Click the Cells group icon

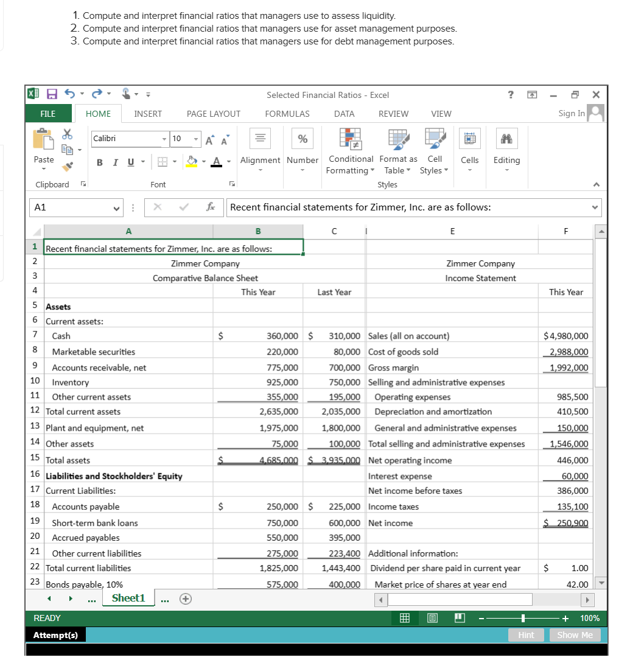coord(469,139)
